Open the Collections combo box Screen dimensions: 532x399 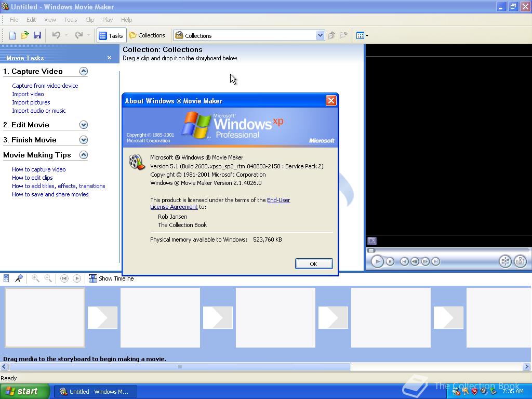(x=249, y=35)
